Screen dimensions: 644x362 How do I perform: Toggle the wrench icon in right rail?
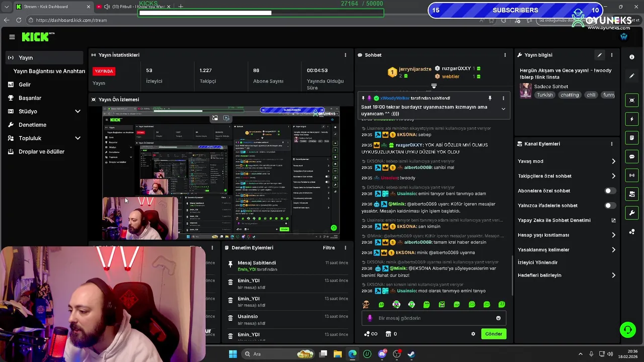pyautogui.click(x=632, y=213)
